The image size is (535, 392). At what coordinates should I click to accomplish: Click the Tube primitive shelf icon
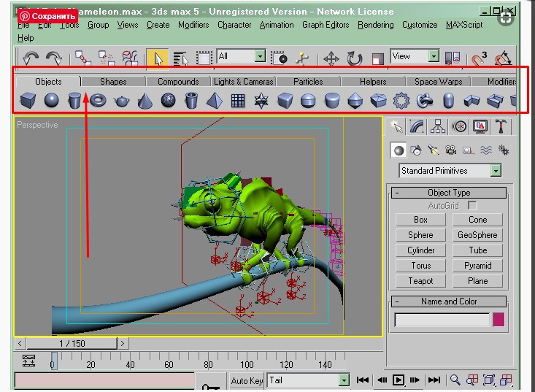[191, 101]
